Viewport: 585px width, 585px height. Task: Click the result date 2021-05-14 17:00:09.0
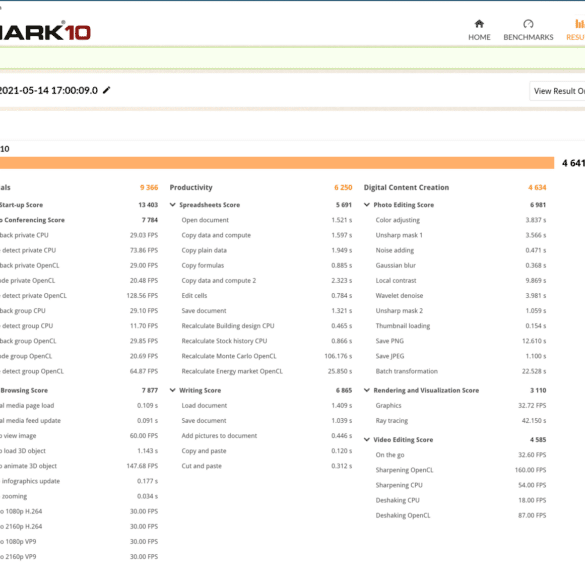point(49,91)
